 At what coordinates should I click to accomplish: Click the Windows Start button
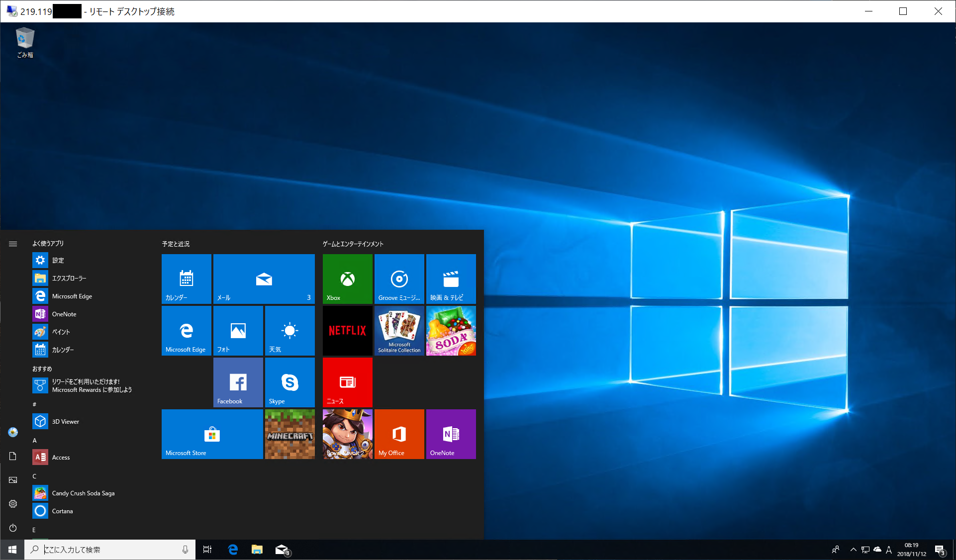pos(12,550)
